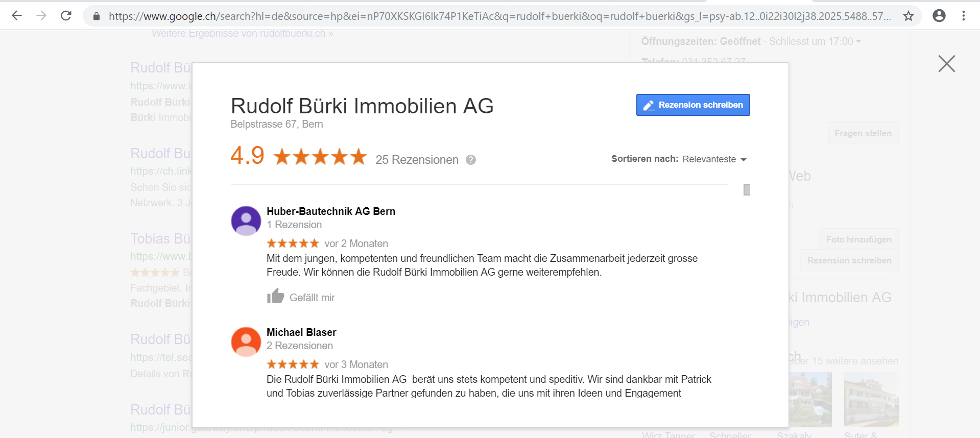Click the Huber-Bautechnik AG Bern reviewer name
Screen dimensions: 980x438
pos(331,211)
